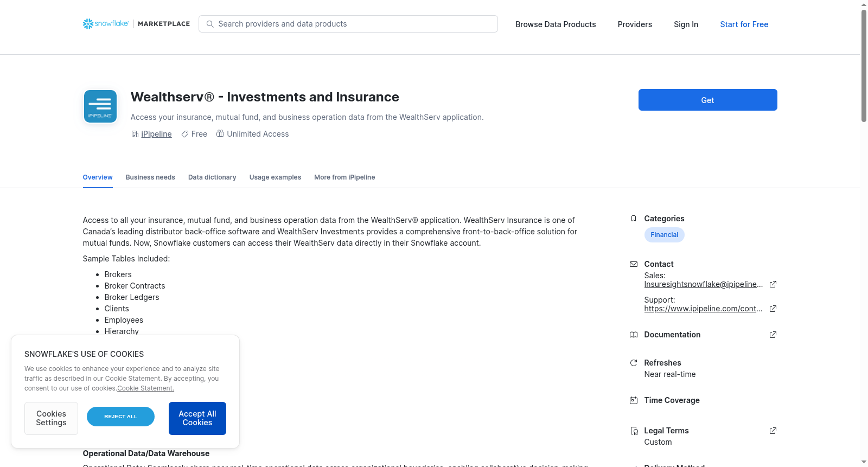The height and width of the screenshot is (467, 868).
Task: Click the Insuresightsnowflake sales email link
Action: tap(704, 284)
